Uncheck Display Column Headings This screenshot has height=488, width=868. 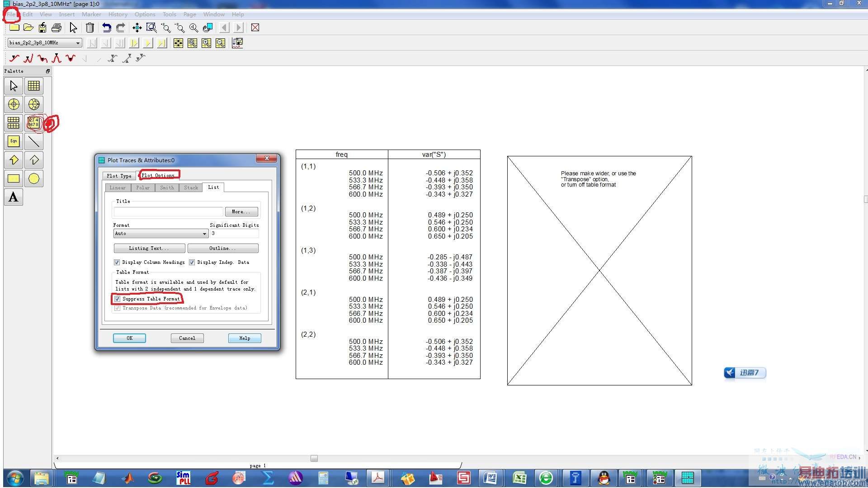point(117,262)
